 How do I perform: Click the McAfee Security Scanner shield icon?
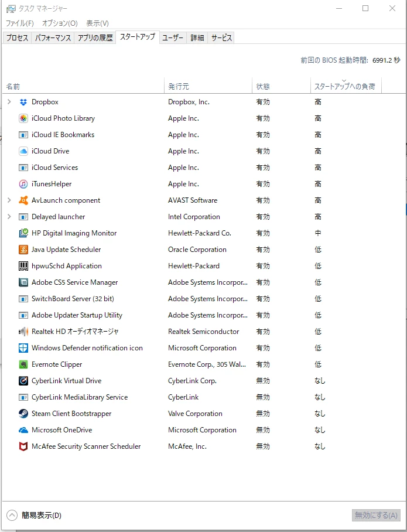[23, 446]
